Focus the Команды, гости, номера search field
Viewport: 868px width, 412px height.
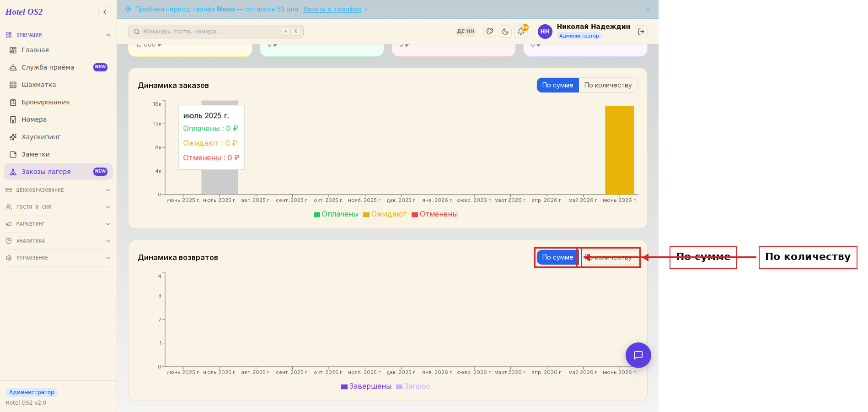[x=216, y=32]
